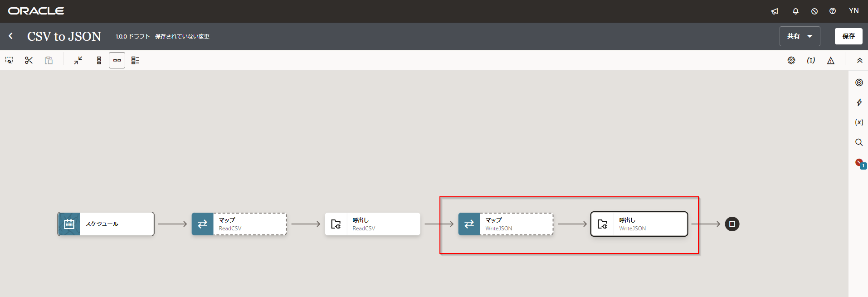Collapse the toolbar with double chevron
The image size is (868, 297).
click(x=859, y=60)
